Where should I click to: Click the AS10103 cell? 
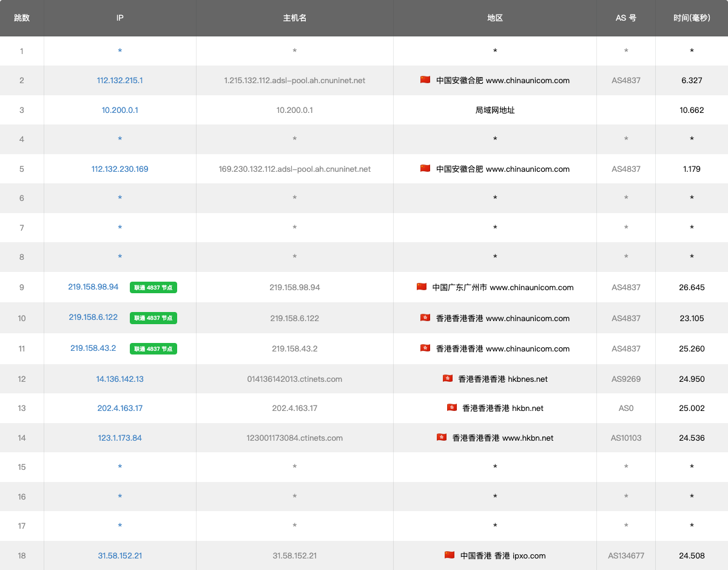[626, 438]
